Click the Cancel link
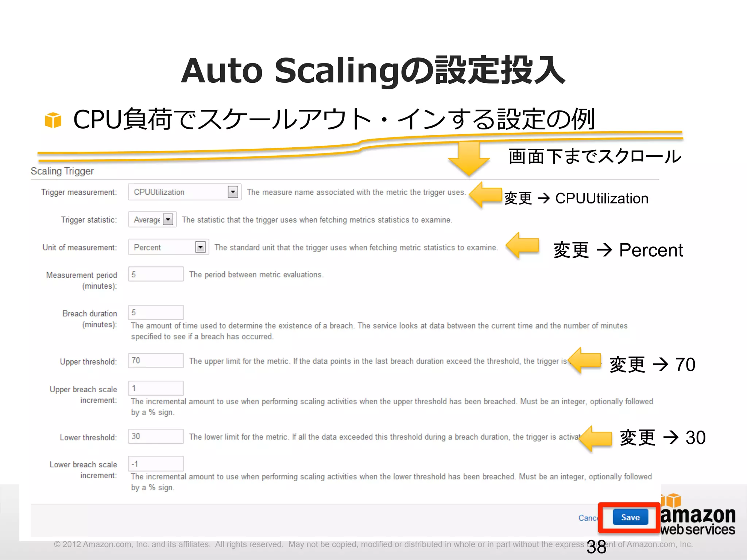 (588, 518)
